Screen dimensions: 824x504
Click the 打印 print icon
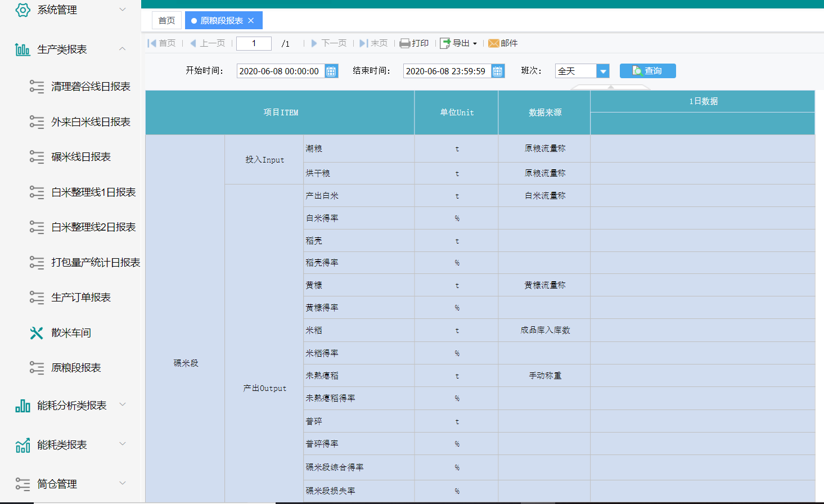(406, 43)
